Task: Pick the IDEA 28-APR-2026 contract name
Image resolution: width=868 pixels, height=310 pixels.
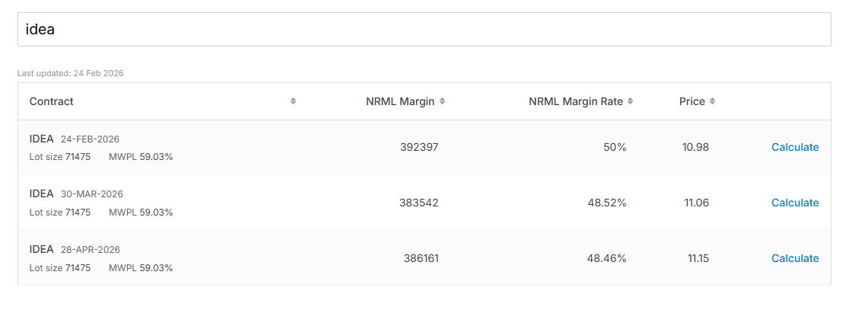Action: tap(42, 250)
